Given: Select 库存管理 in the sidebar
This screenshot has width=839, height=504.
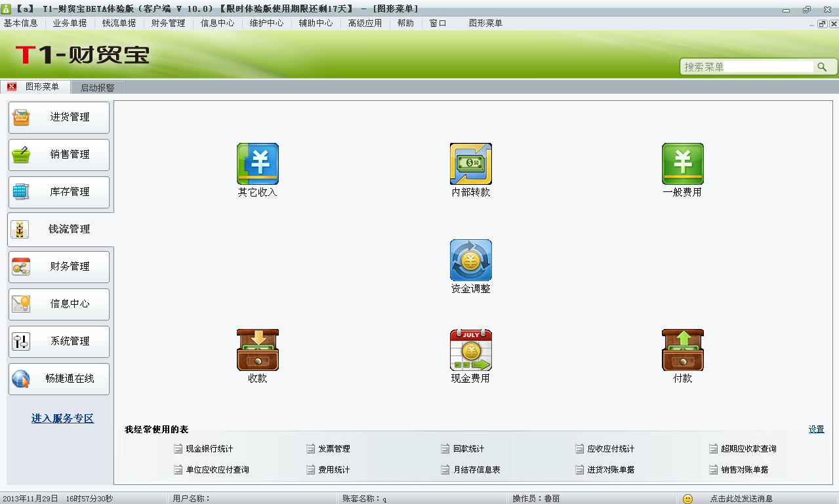Looking at the screenshot, I should coord(59,192).
